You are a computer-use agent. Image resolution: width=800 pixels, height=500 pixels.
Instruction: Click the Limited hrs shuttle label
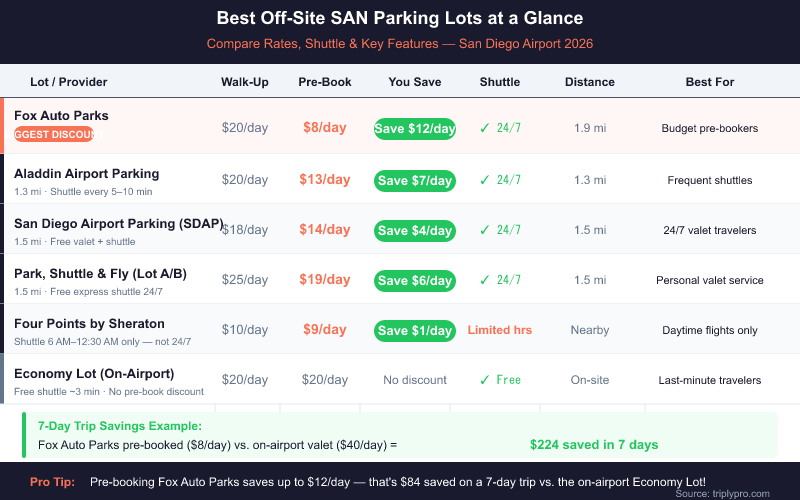point(500,330)
